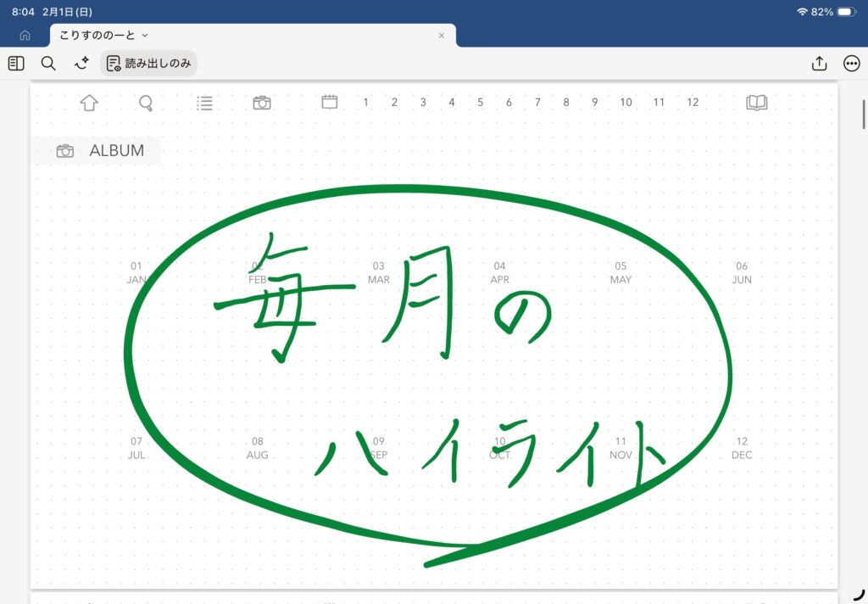Click the search magnifier in toolbar
The height and width of the screenshot is (604, 868).
pyautogui.click(x=48, y=64)
